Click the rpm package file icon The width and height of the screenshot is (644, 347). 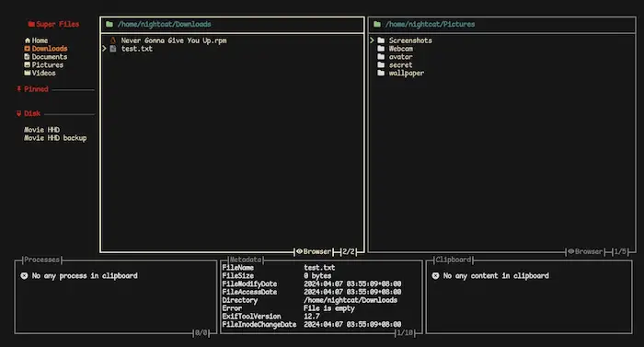pos(113,40)
